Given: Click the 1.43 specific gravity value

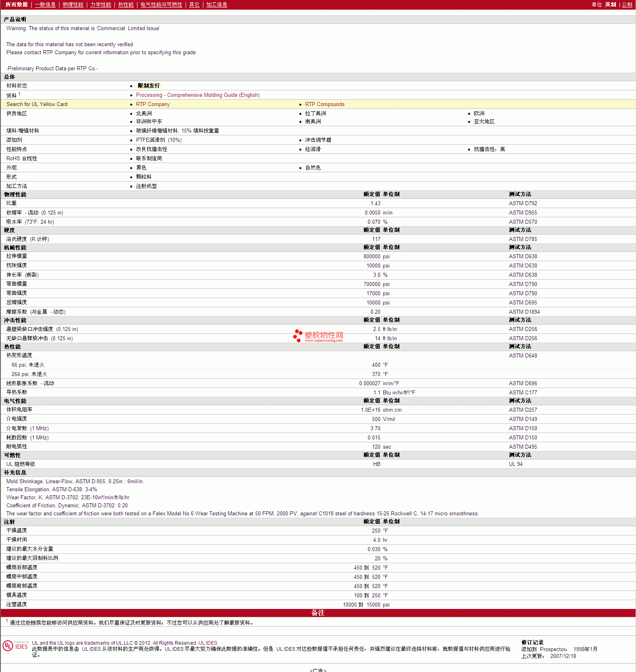Looking at the screenshot, I should 375,203.
